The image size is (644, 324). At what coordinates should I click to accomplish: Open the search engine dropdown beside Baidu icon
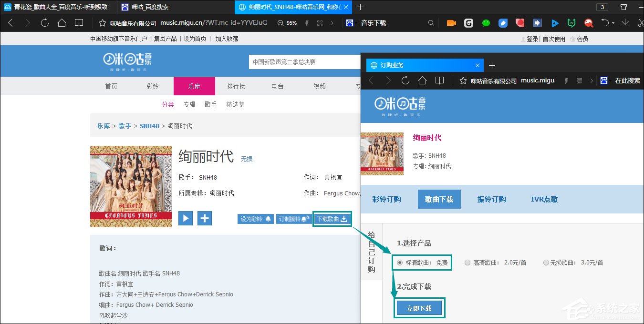coord(355,22)
